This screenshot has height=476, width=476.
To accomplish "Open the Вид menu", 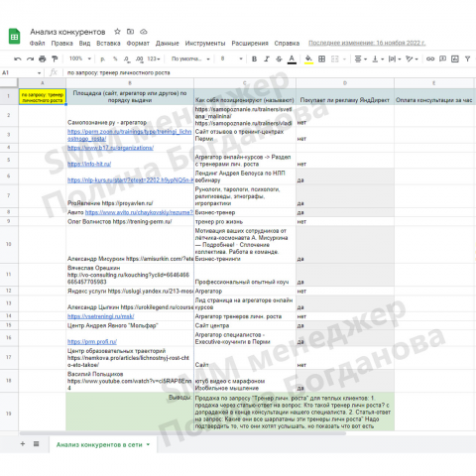I will [84, 44].
